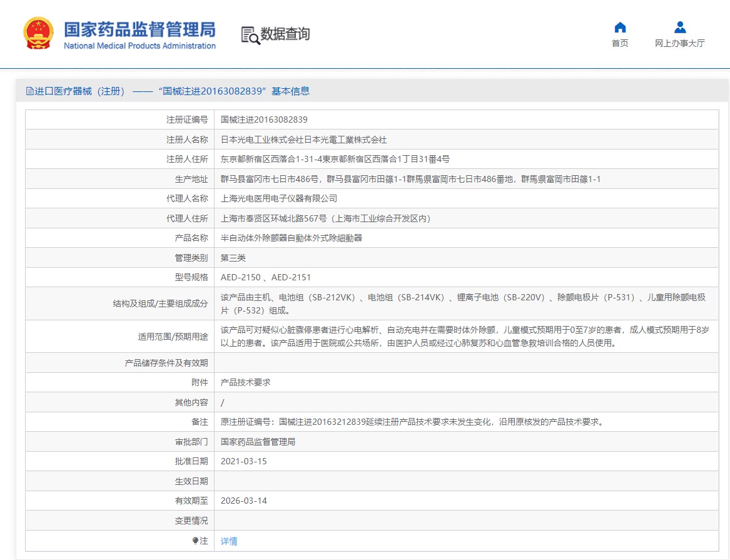Image resolution: width=730 pixels, height=560 pixels.
Task: Select the registration number 国械注进20163082839 cell
Action: 264,120
